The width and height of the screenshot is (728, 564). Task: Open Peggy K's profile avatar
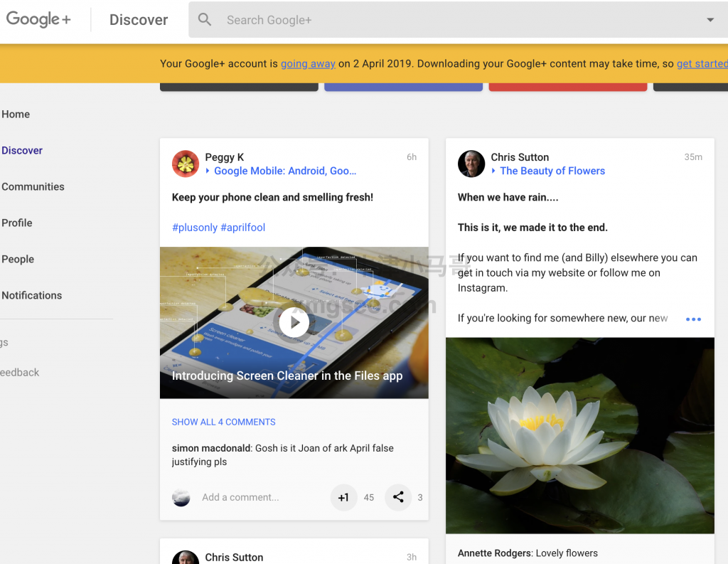(186, 164)
